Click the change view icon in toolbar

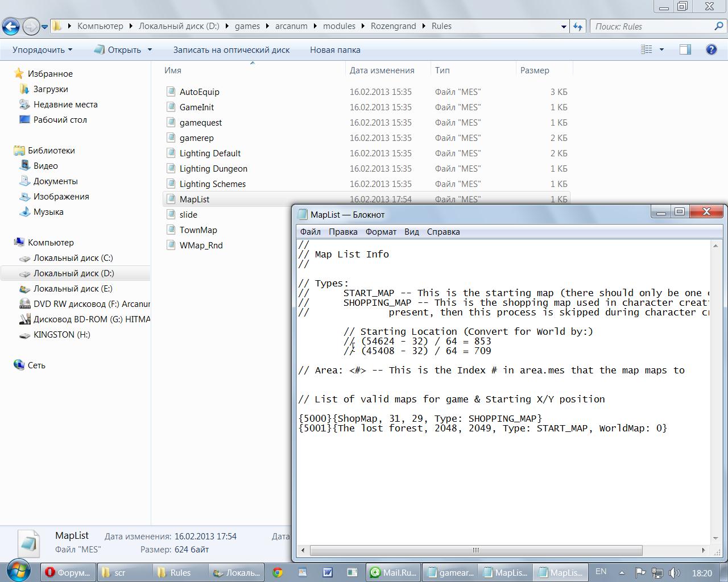coord(647,49)
